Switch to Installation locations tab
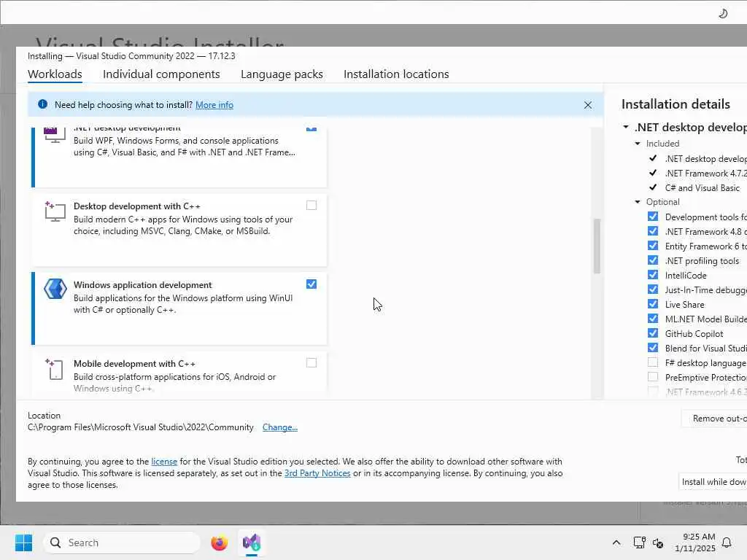The height and width of the screenshot is (560, 747). [x=396, y=74]
